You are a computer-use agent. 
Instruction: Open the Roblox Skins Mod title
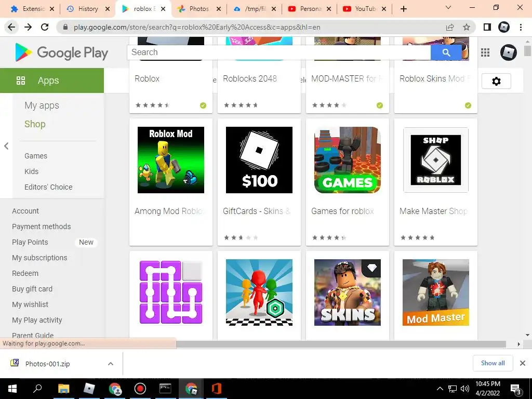[435, 79]
